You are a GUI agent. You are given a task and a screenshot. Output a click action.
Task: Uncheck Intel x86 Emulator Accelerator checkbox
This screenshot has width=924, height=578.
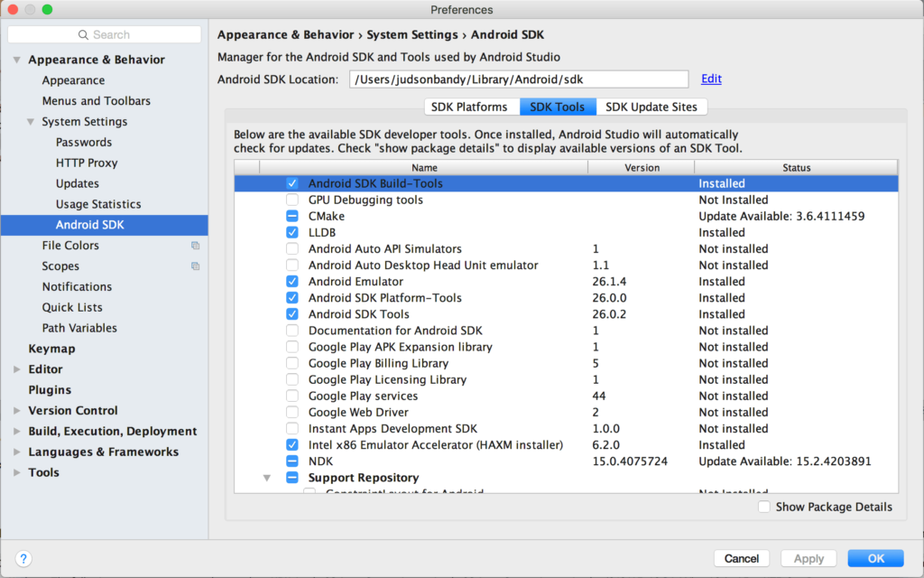pos(292,444)
